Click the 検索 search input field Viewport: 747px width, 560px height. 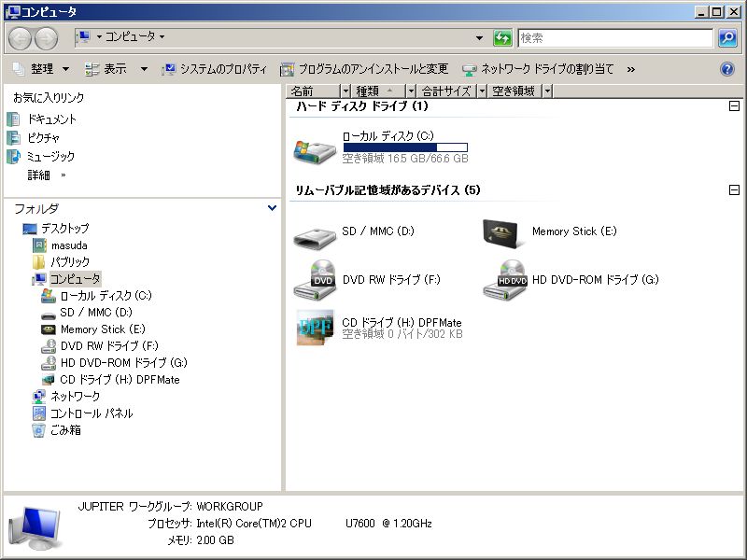pos(614,38)
